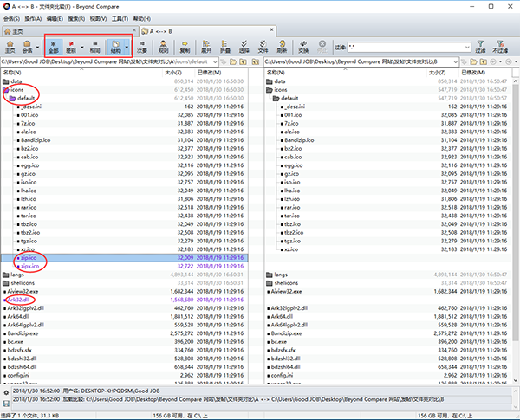The width and height of the screenshot is (520, 420).
Task: Open the Sessions (会话) toolbar icon
Action: [27, 47]
